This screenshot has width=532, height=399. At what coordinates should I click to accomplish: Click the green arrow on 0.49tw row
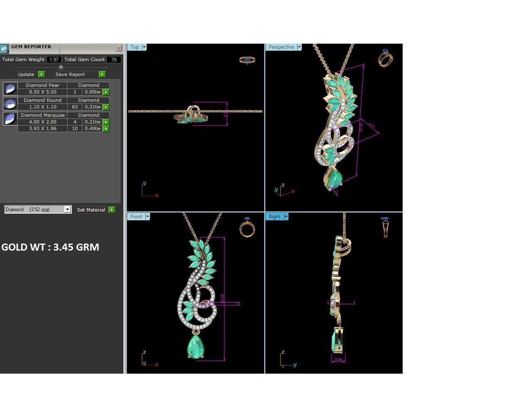point(106,129)
